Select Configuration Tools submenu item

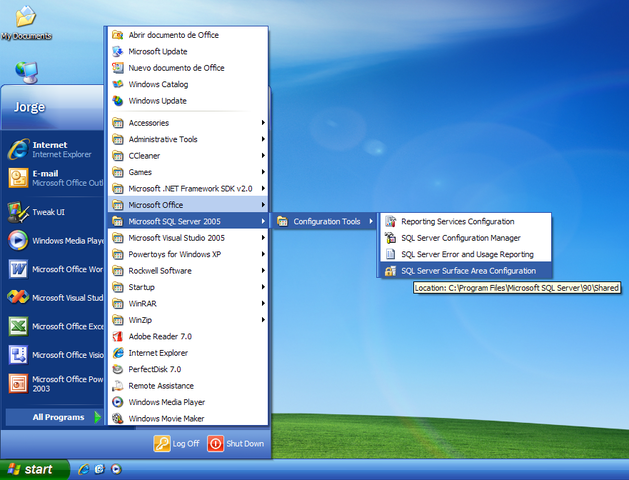pos(325,221)
